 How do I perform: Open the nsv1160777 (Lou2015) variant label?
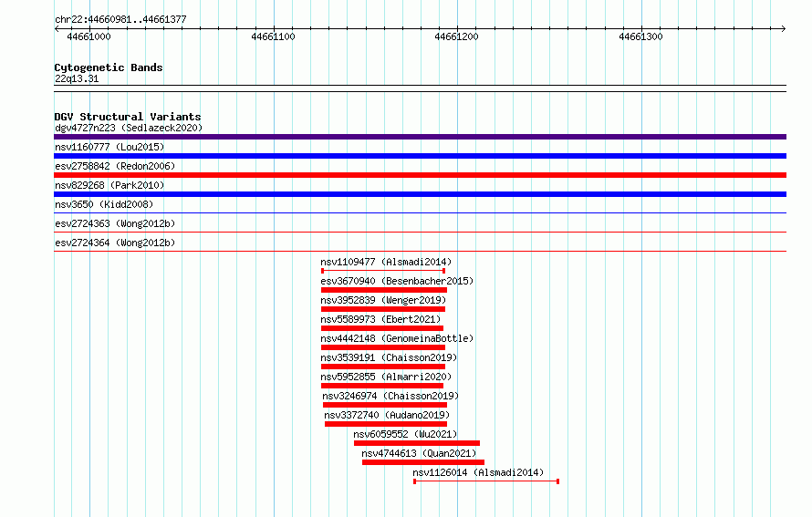109,147
